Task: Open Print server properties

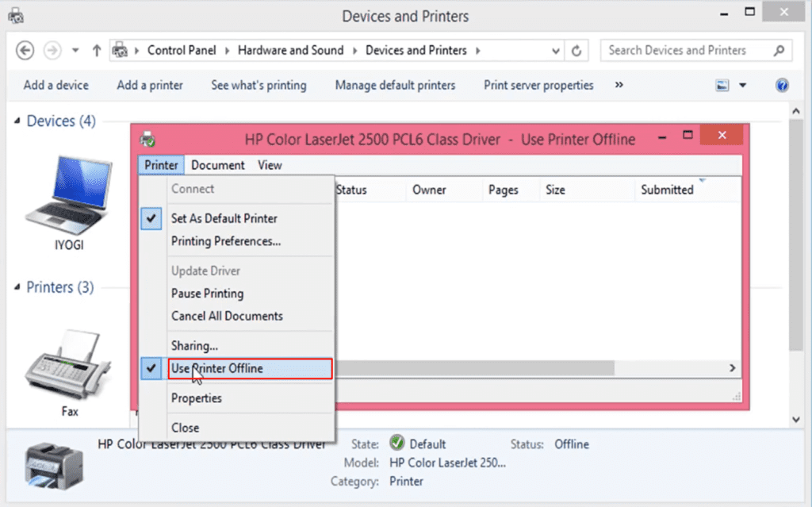Action: click(x=538, y=85)
